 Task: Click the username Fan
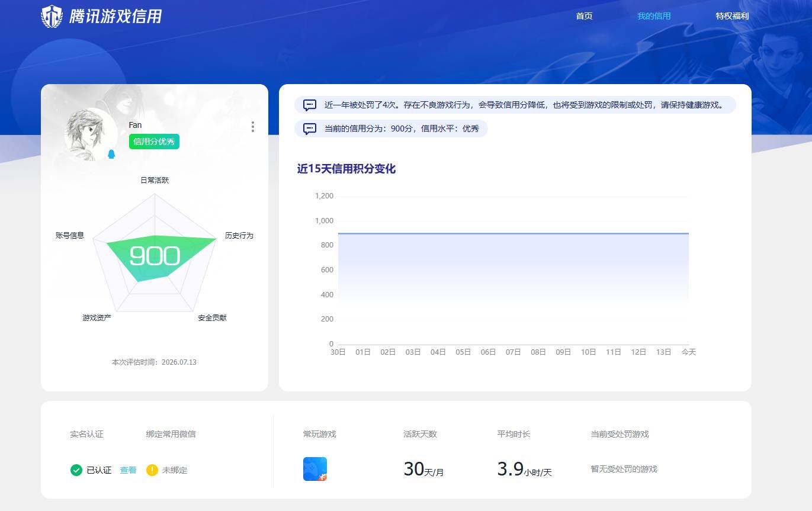tap(135, 125)
